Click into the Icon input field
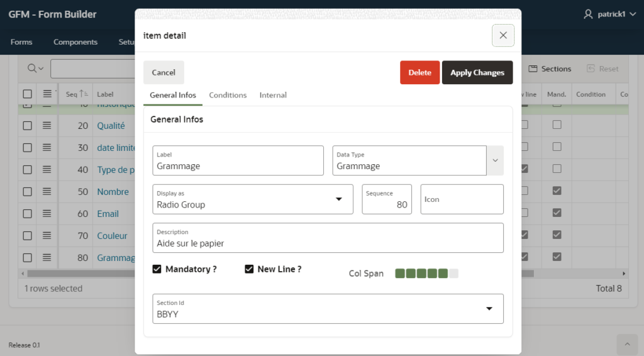644x356 pixels. (x=462, y=199)
